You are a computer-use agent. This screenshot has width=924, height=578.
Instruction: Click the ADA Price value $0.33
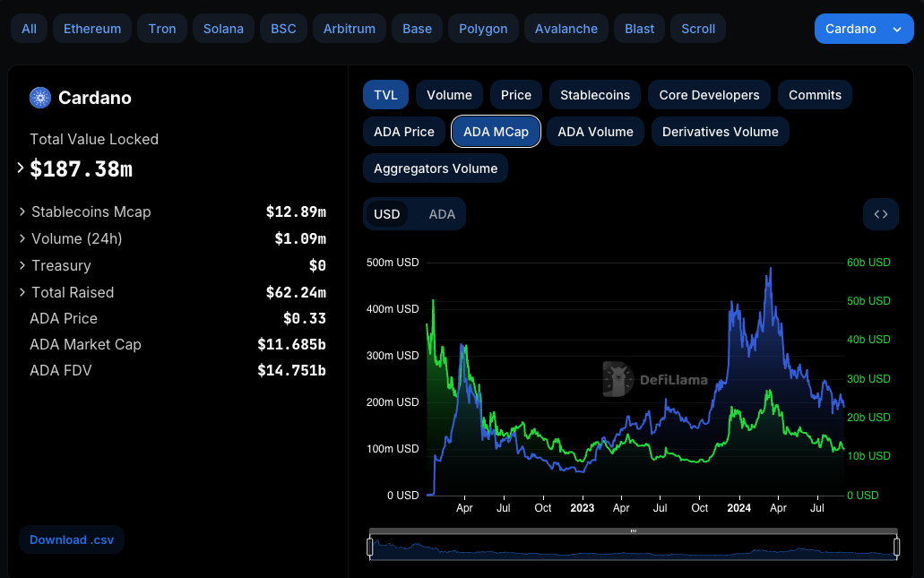click(305, 318)
